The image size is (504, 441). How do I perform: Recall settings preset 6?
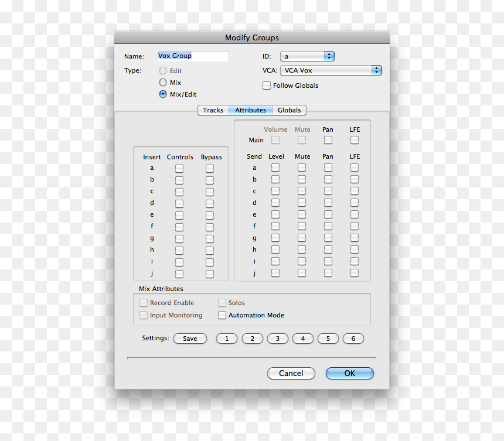353,339
